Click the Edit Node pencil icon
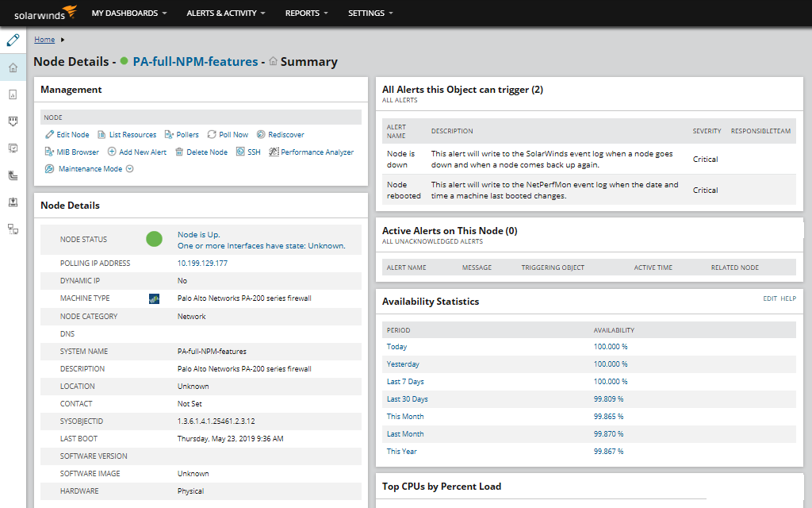 (x=48, y=134)
